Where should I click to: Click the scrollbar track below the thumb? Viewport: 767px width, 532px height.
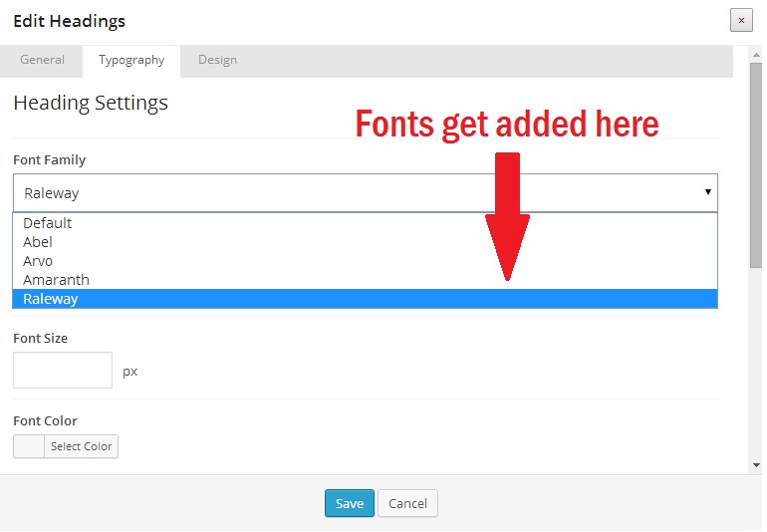(755, 369)
